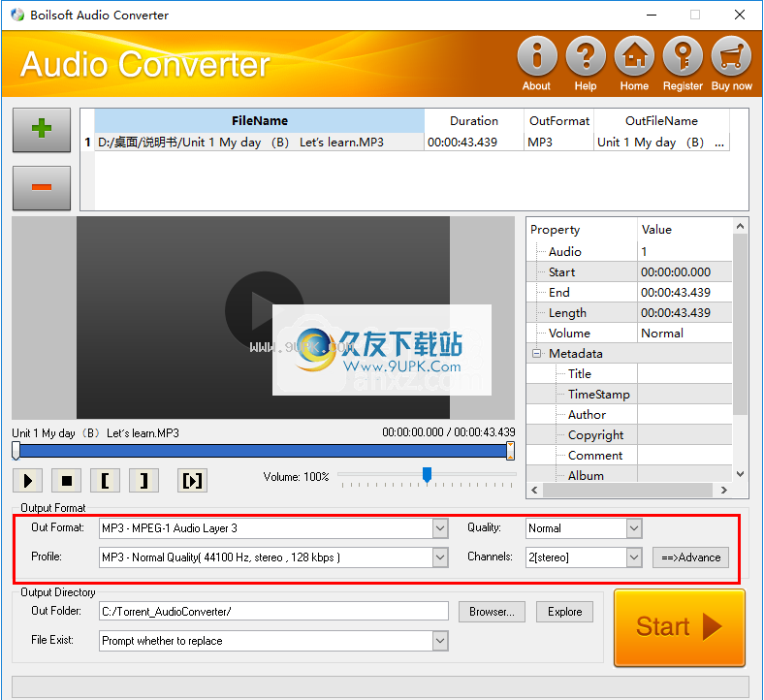The width and height of the screenshot is (764, 700).
Task: Click the Browser... button
Action: pyautogui.click(x=492, y=612)
